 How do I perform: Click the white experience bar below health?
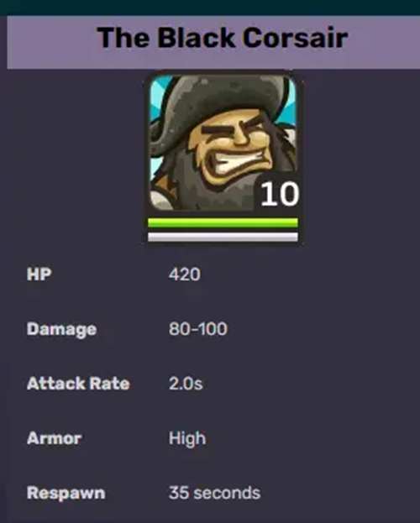223,237
